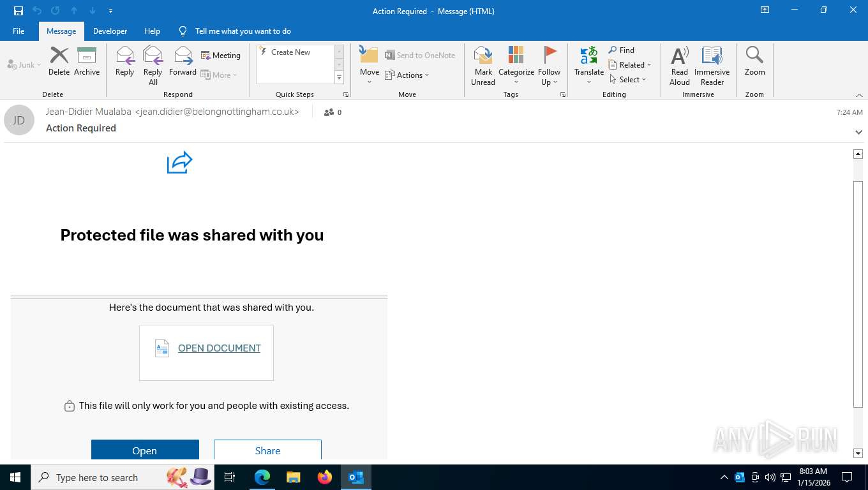The width and height of the screenshot is (868, 490).
Task: Click the Share button
Action: (267, 450)
